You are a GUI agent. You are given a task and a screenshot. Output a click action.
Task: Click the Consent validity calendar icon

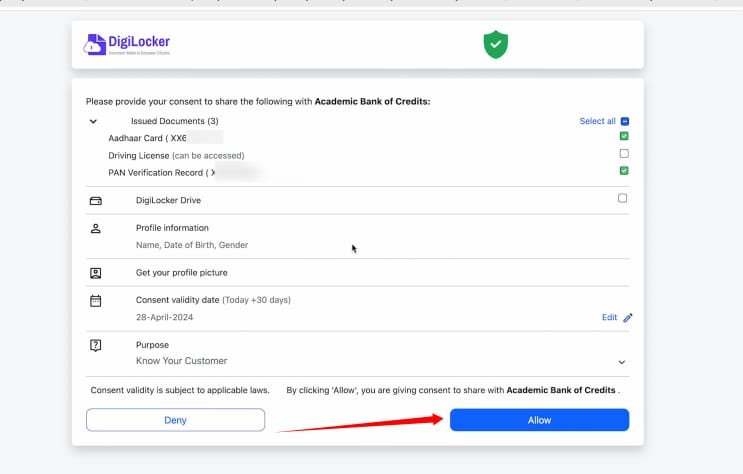(x=96, y=300)
